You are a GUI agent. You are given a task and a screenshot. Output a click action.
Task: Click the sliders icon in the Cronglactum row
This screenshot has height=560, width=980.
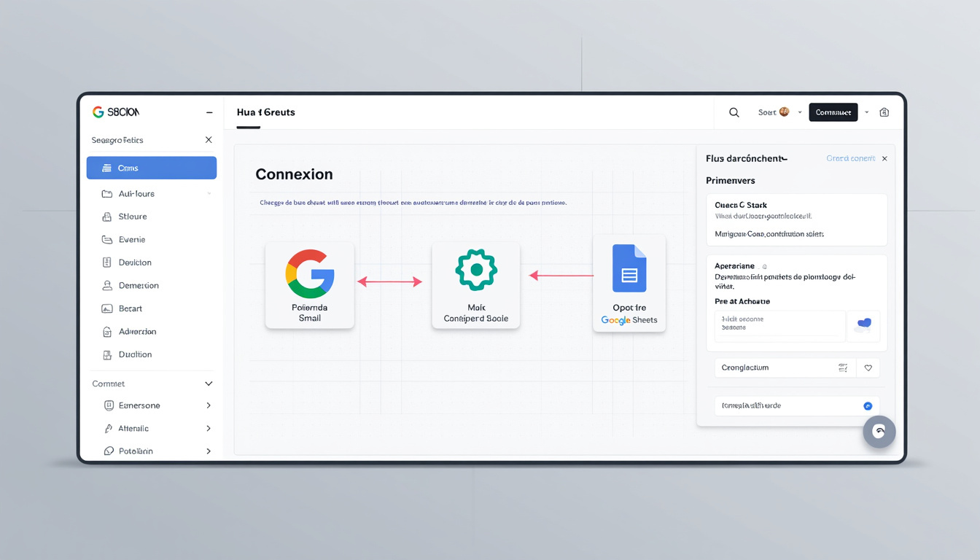[x=844, y=368]
